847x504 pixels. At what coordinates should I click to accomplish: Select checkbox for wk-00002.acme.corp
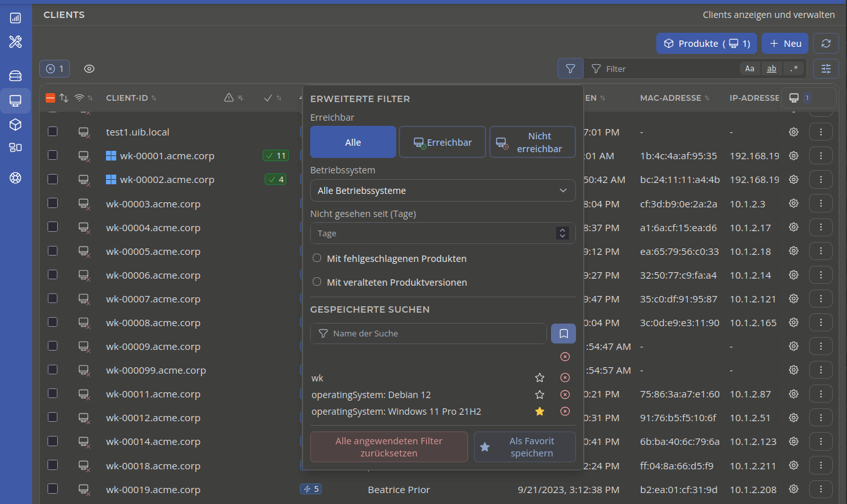tap(53, 179)
